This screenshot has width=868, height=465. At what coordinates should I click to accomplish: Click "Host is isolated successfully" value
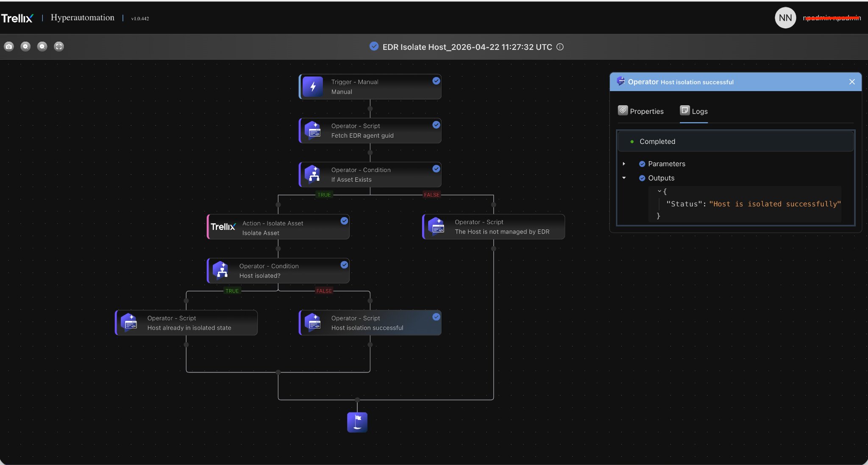click(x=775, y=204)
